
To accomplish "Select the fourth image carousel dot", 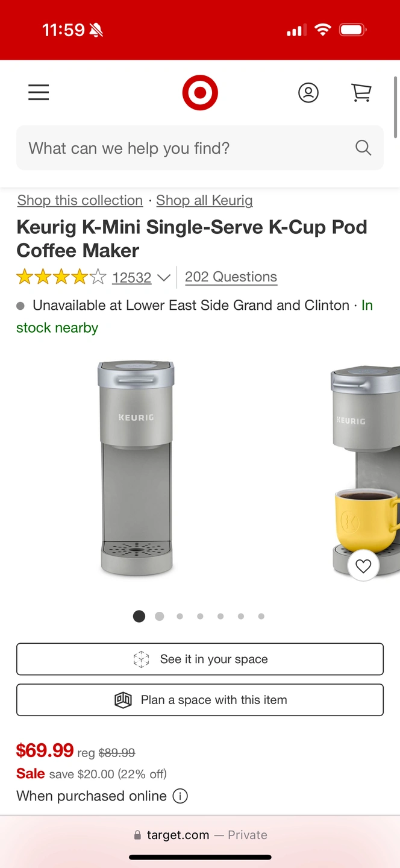I will point(200,616).
